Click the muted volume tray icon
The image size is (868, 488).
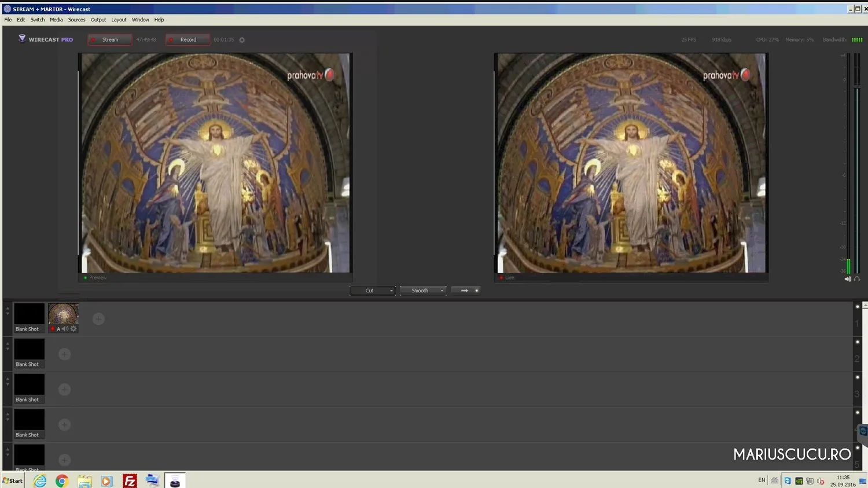(821, 480)
